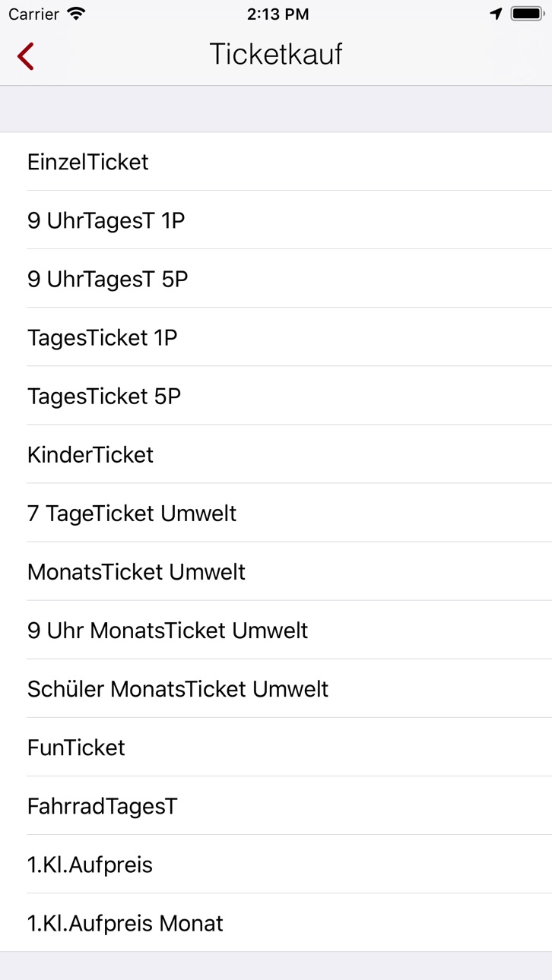Open the FunTicket entry
The height and width of the screenshot is (980, 552).
[276, 747]
